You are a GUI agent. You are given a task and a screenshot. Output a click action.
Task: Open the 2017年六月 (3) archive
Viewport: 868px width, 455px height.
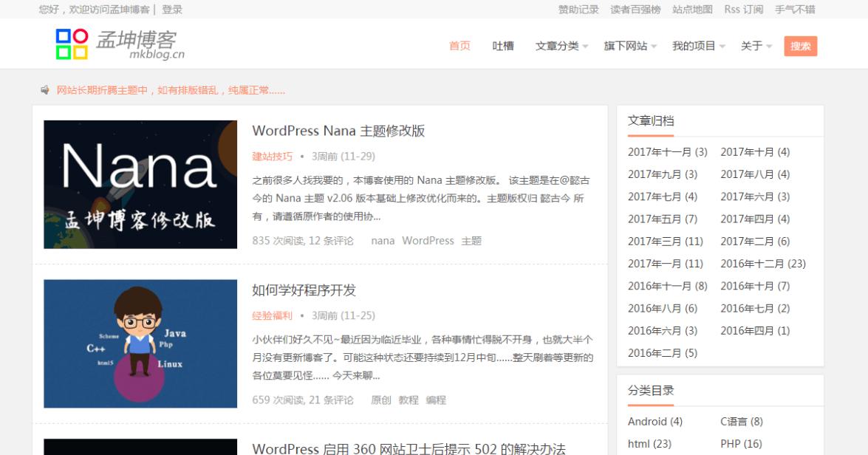[x=755, y=196]
